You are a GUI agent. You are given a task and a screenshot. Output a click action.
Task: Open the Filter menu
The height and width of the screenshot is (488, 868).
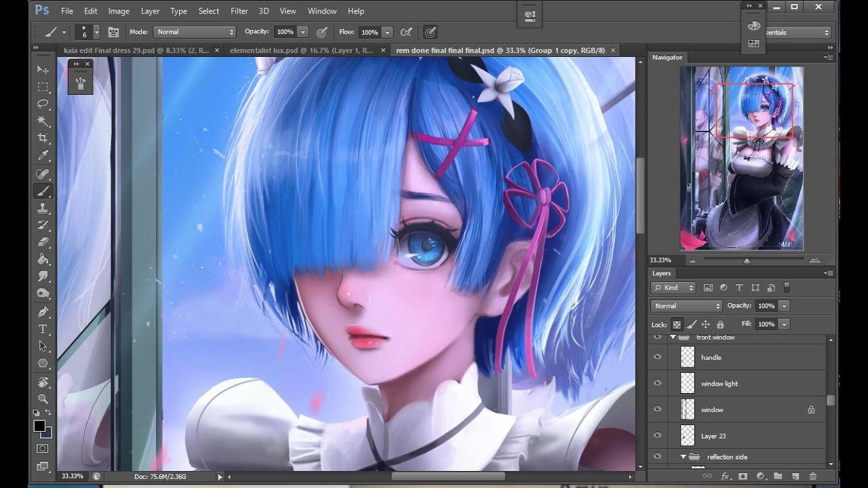239,11
